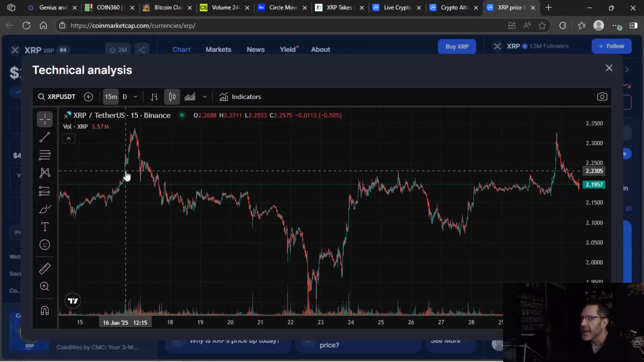Click the 2.1957 current price label
The width and height of the screenshot is (644, 362).
click(x=594, y=185)
